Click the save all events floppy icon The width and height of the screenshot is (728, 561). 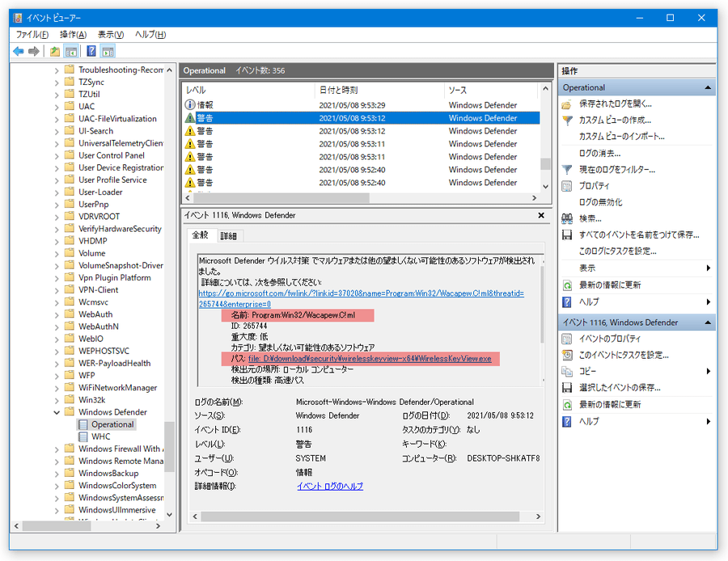[567, 234]
